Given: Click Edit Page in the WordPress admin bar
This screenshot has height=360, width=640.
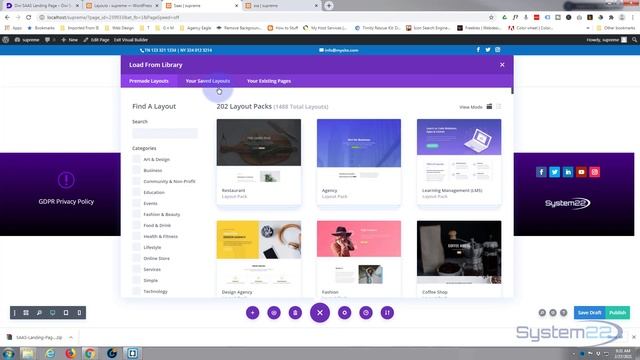Looking at the screenshot, I should click(x=96, y=40).
